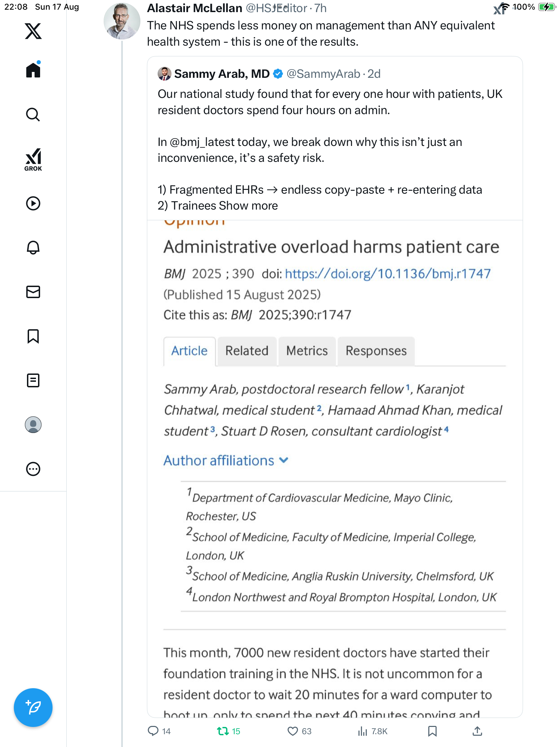This screenshot has height=747, width=560.
Task: Toggle repost on this tweet
Action: click(x=223, y=731)
